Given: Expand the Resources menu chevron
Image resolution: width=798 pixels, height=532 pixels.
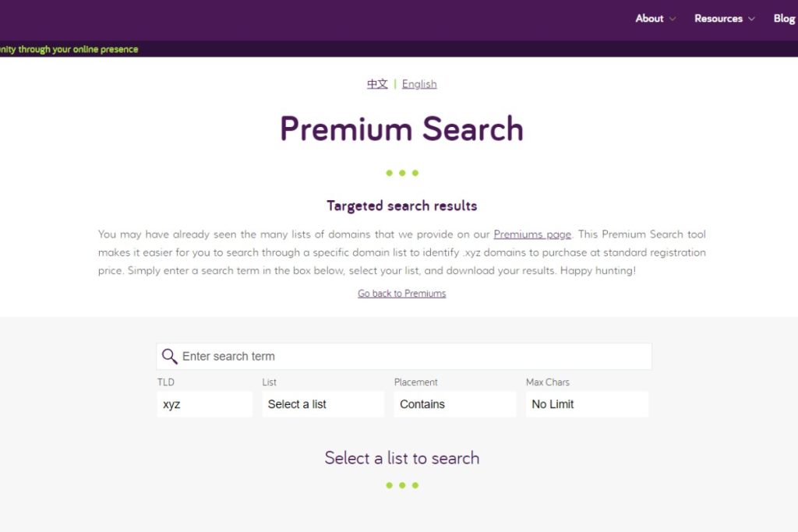Looking at the screenshot, I should (752, 19).
